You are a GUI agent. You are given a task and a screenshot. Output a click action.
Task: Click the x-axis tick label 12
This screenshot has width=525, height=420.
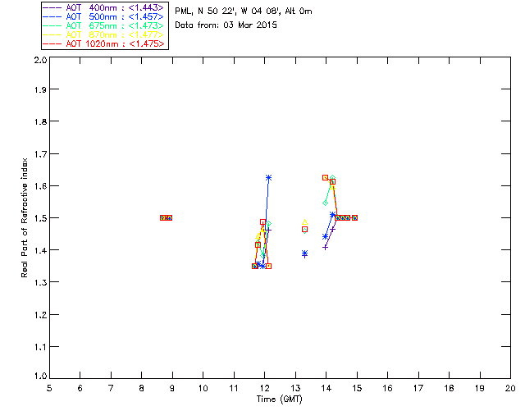click(264, 389)
